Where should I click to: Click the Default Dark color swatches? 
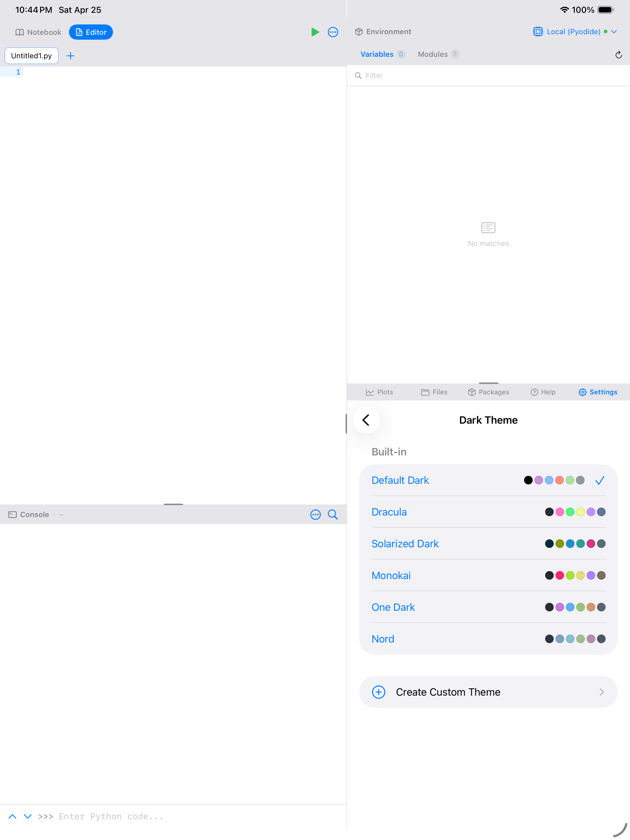554,480
